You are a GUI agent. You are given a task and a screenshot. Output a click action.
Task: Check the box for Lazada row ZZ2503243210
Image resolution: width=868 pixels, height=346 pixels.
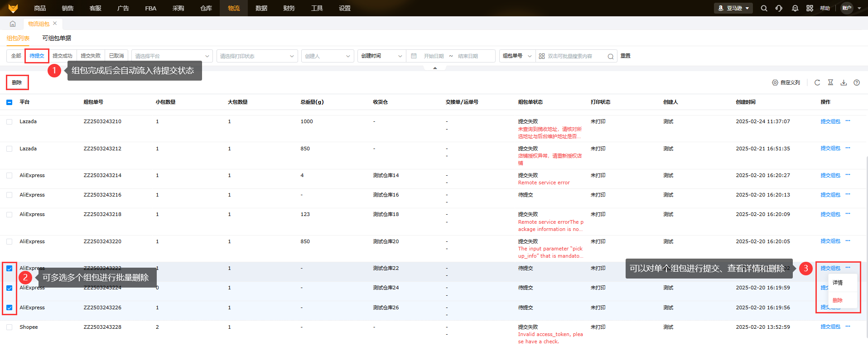coord(10,122)
